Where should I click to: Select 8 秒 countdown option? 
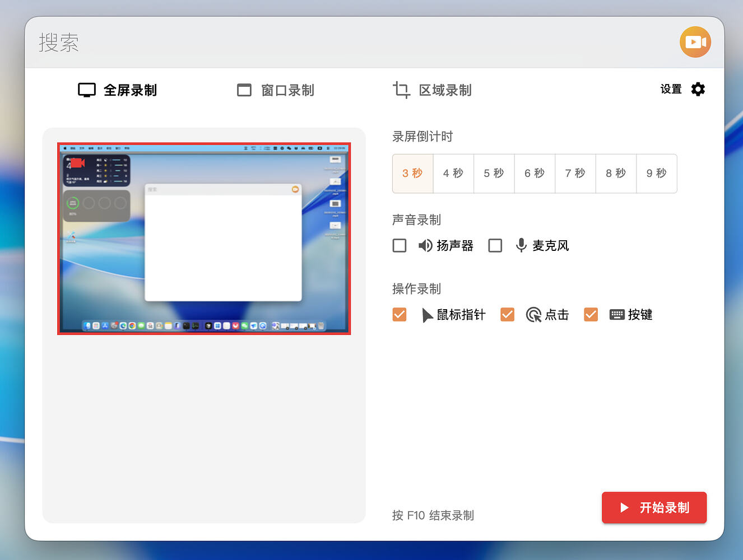pyautogui.click(x=616, y=174)
